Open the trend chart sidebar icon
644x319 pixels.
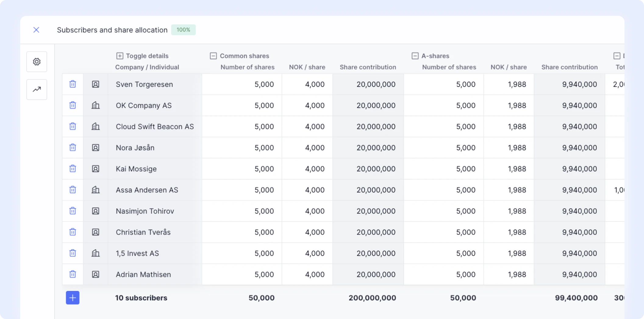37,89
